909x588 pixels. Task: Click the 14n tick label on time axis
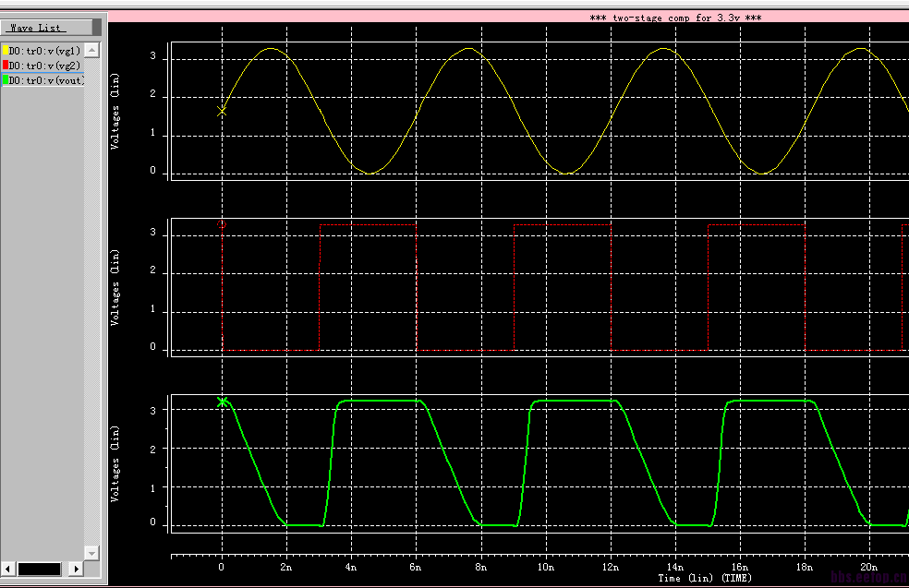pos(674,567)
